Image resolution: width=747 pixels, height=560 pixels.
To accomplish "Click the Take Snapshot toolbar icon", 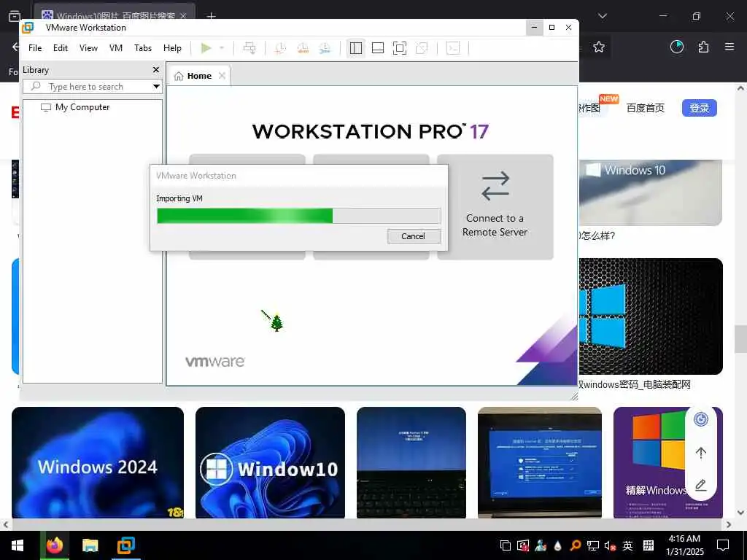I will [280, 48].
